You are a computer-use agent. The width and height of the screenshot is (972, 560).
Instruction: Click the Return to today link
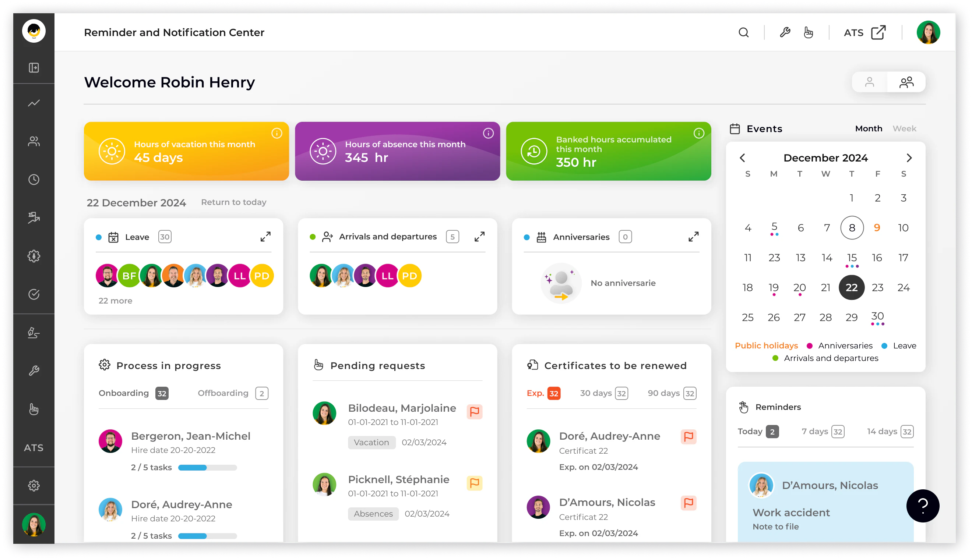[x=233, y=202]
